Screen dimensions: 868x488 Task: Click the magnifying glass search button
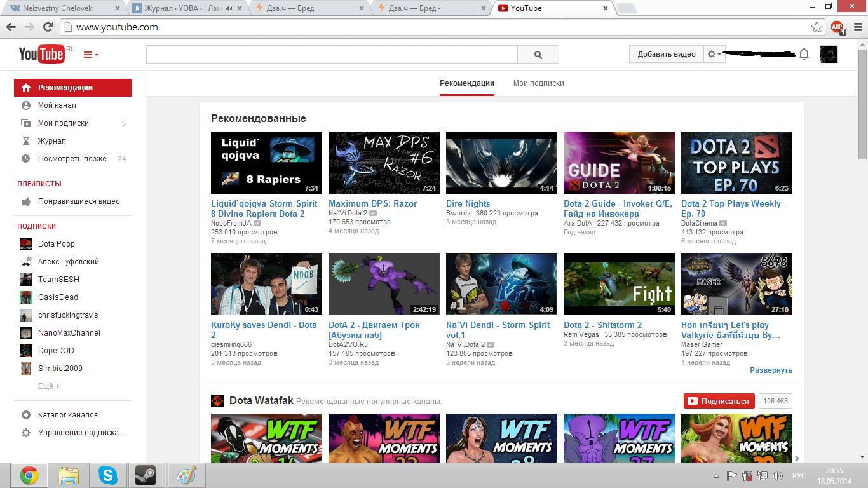click(x=538, y=55)
